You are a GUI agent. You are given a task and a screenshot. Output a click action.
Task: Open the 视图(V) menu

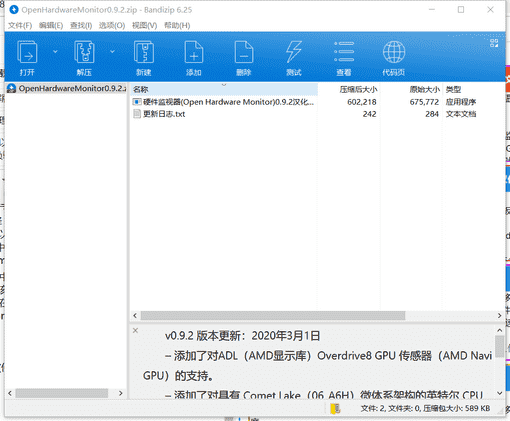pos(144,25)
